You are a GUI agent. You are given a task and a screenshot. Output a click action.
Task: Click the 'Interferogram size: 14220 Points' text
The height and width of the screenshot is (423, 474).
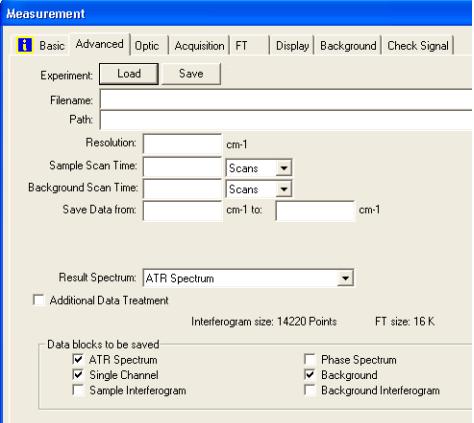264,322
